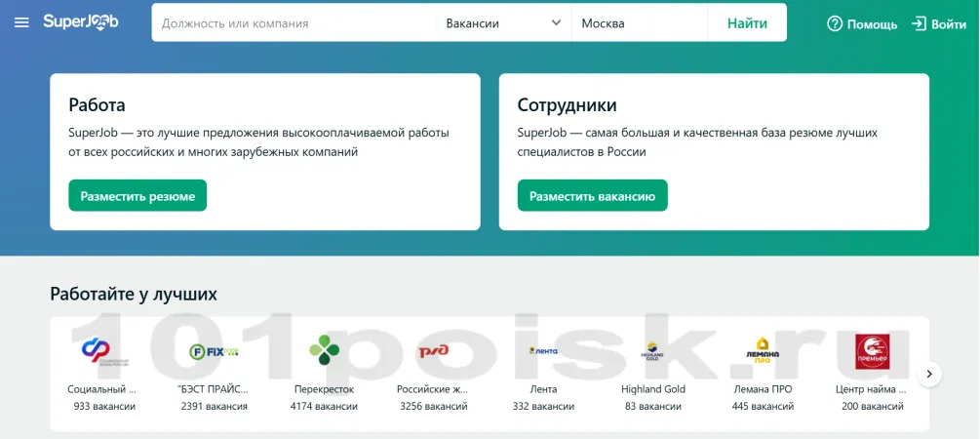The image size is (980, 439).
Task: Click Разместить резюме button
Action: click(x=137, y=196)
